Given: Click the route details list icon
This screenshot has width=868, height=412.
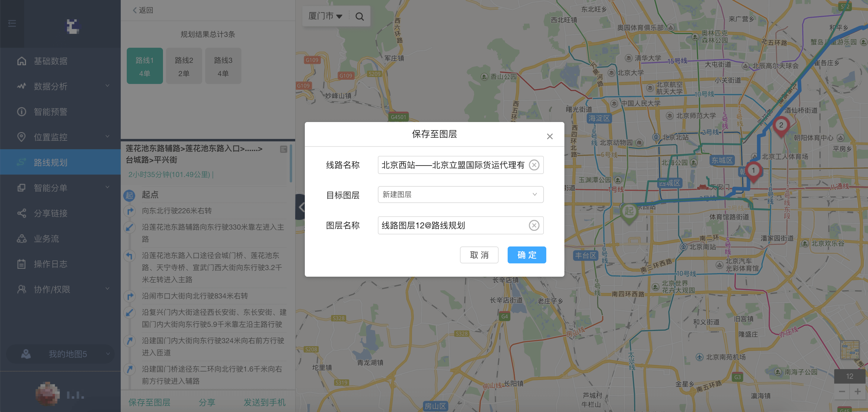Looking at the screenshot, I should [x=283, y=149].
